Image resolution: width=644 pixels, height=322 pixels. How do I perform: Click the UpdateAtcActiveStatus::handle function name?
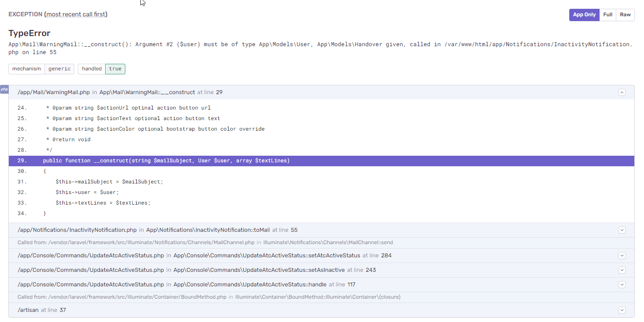coord(250,285)
